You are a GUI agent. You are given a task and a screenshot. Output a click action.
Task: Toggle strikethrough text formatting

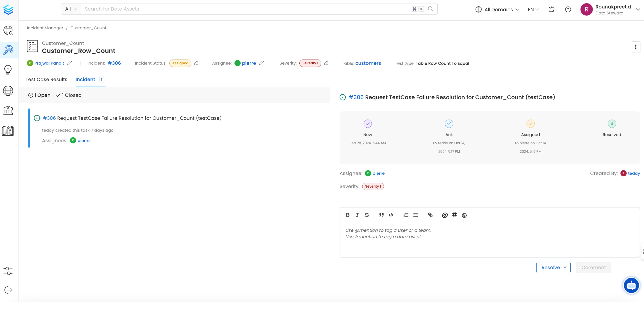(367, 215)
